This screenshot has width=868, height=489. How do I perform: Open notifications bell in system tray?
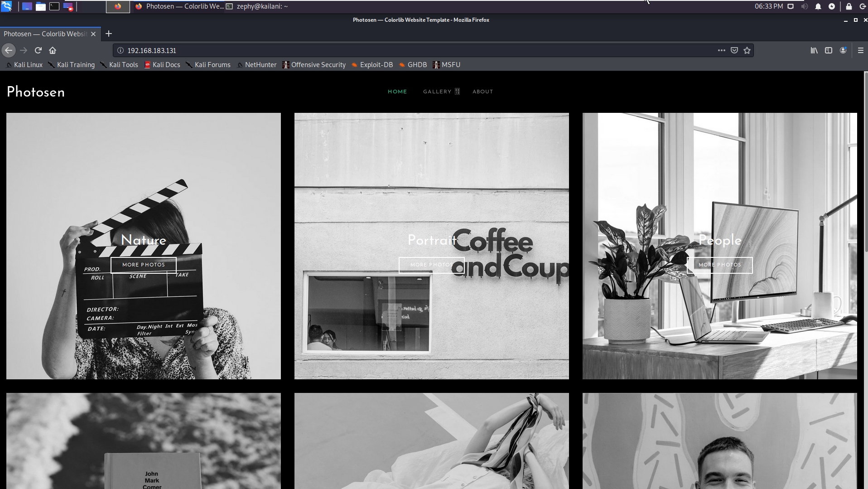818,6
